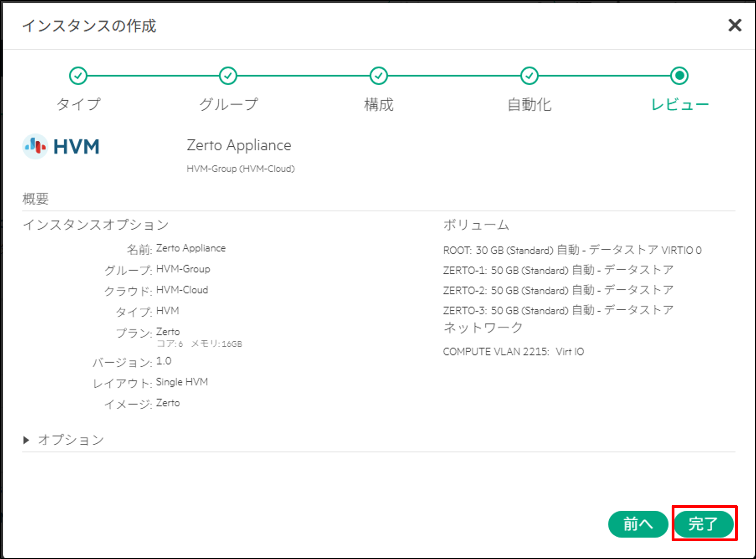This screenshot has width=756, height=559.
Task: Select the レビュー wizard step label
Action: coord(680,104)
